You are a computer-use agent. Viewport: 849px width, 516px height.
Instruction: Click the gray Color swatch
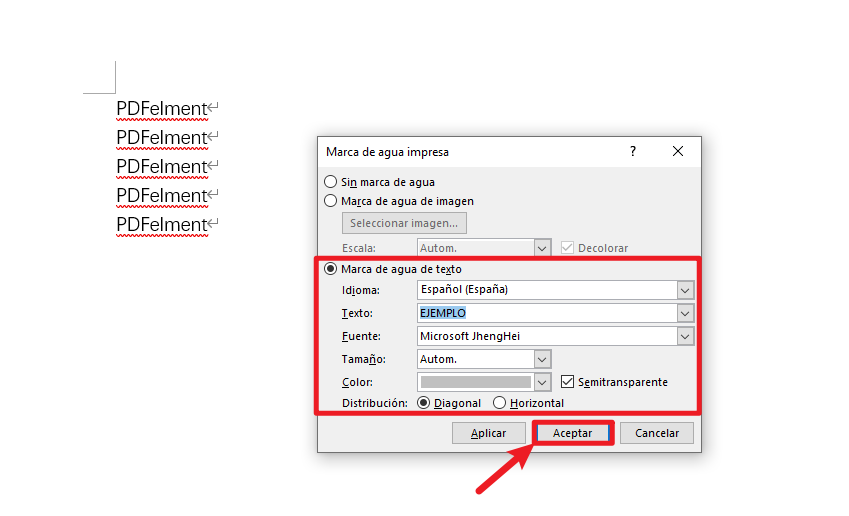[475, 382]
